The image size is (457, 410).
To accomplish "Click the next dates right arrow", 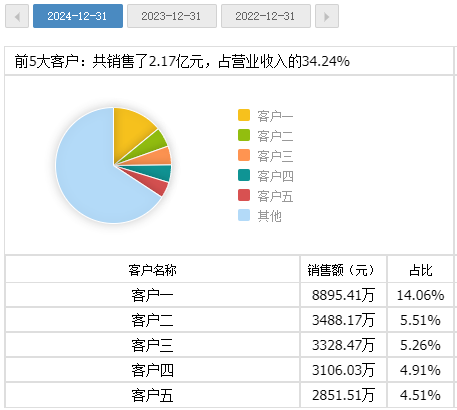I will [x=327, y=16].
